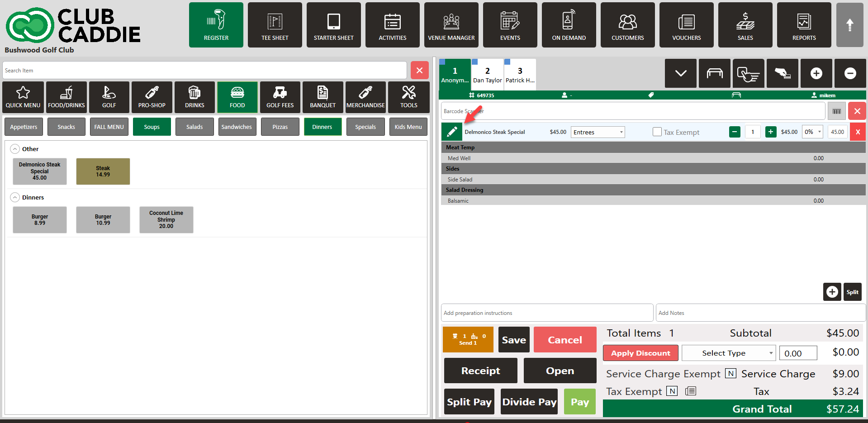This screenshot has width=868, height=423.
Task: Open the Vouchers module
Action: point(686,25)
